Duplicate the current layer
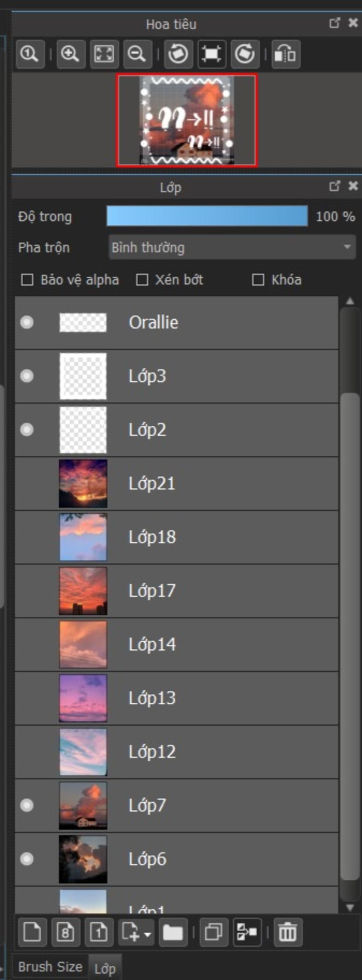 [214, 932]
